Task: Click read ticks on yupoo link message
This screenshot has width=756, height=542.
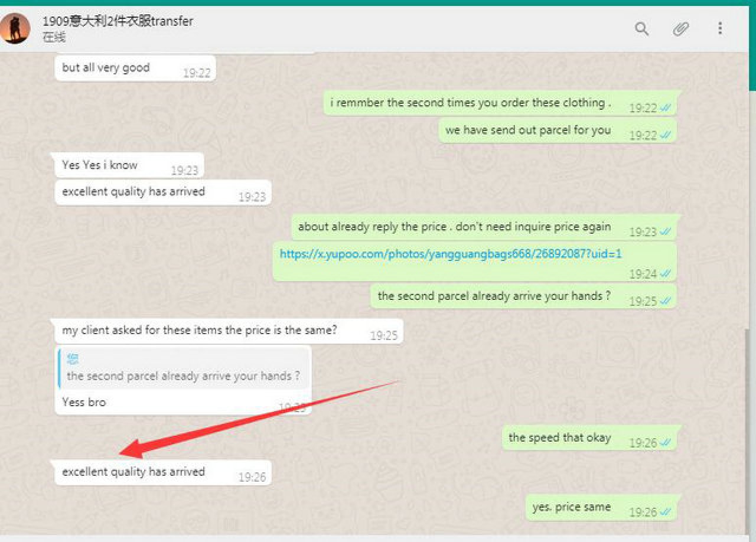Action: 666,274
